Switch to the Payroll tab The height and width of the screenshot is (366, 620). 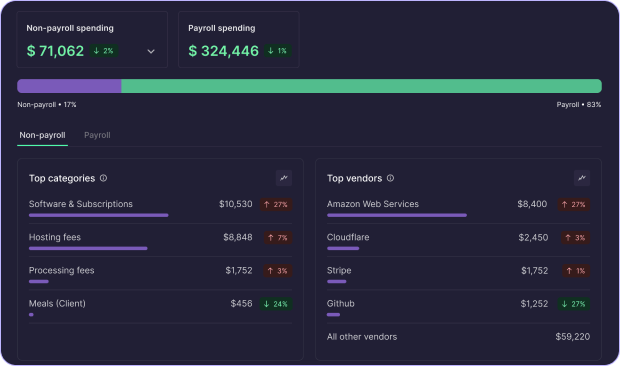97,135
